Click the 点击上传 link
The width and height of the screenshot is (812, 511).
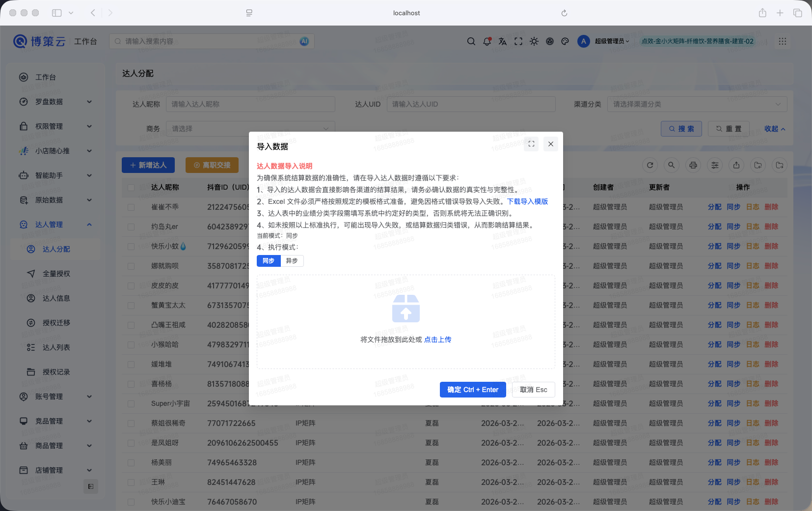[x=438, y=340]
